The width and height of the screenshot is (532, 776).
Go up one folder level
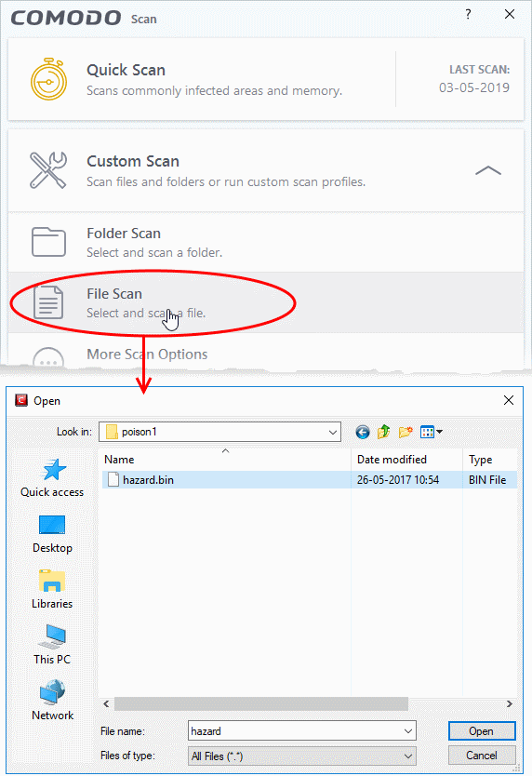(383, 432)
